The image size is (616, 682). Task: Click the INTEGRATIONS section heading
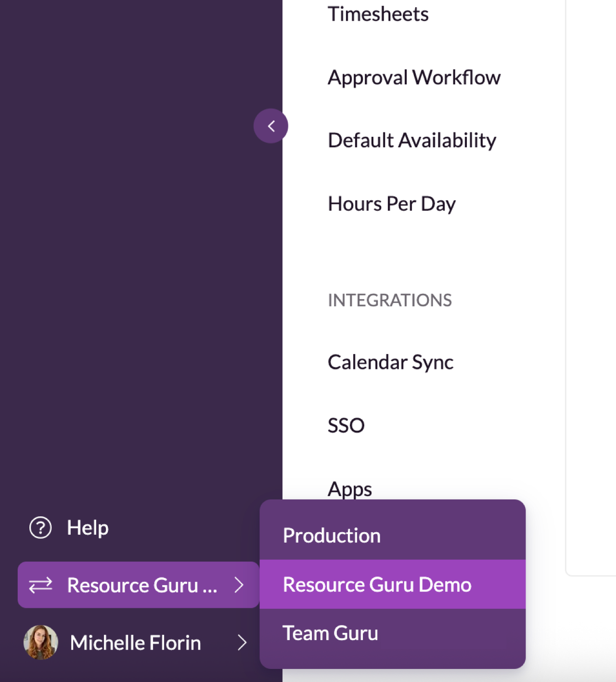390,300
